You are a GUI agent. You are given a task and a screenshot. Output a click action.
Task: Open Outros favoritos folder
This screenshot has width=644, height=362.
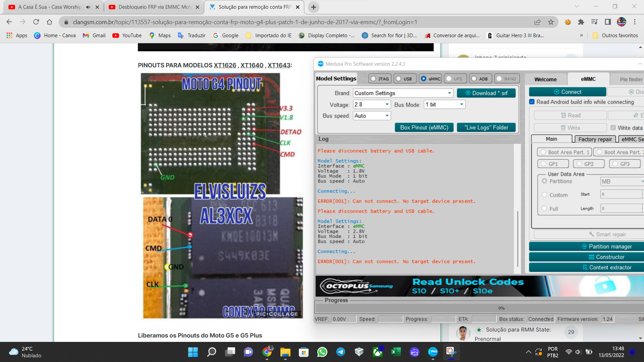(615, 36)
